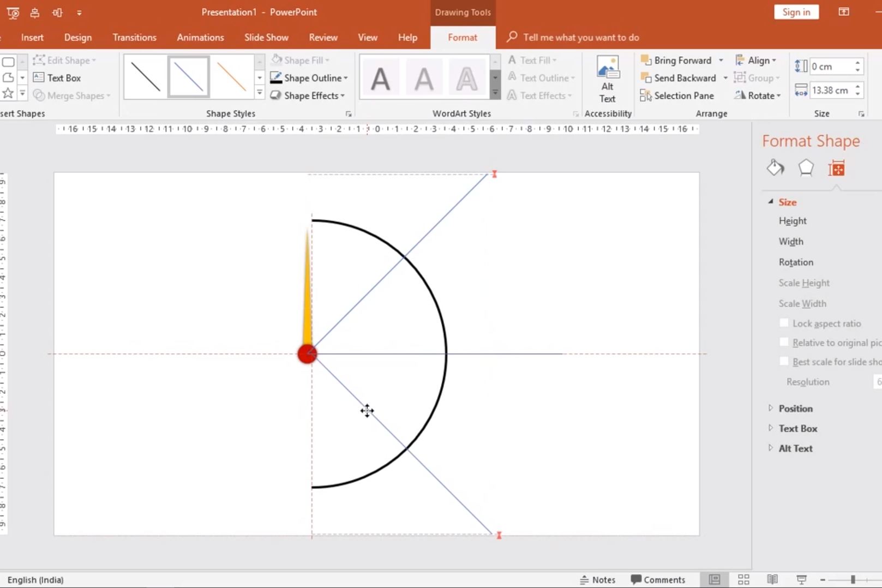Open Fill & Line pane icon
882x588 pixels.
click(x=775, y=168)
